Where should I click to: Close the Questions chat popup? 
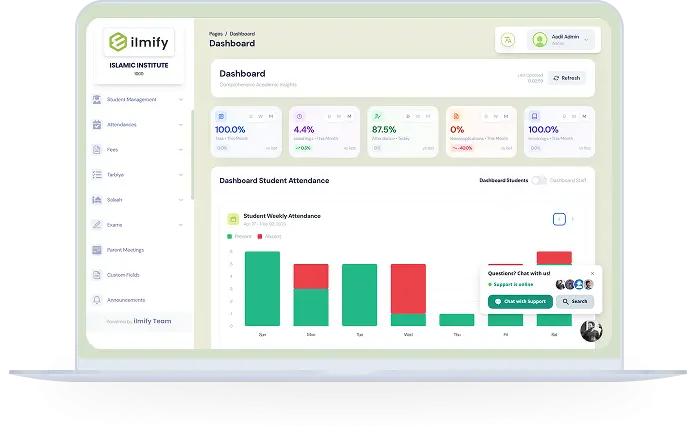(x=592, y=273)
